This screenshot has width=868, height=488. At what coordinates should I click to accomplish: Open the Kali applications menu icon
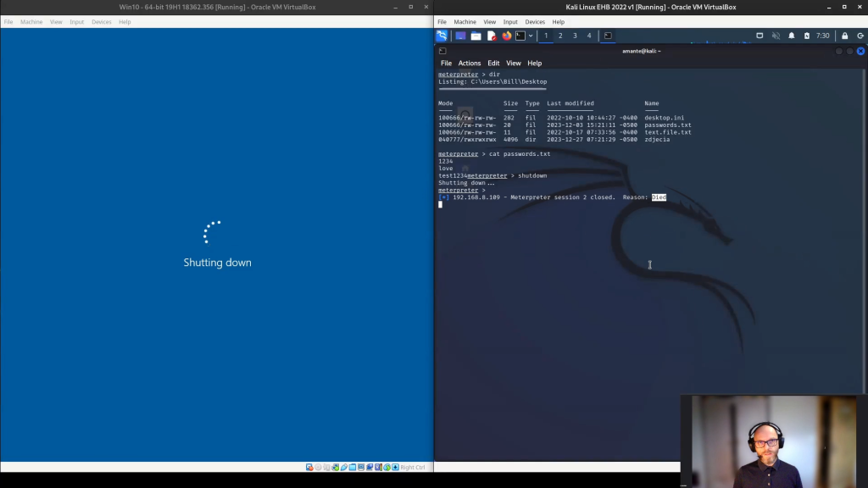click(x=442, y=36)
